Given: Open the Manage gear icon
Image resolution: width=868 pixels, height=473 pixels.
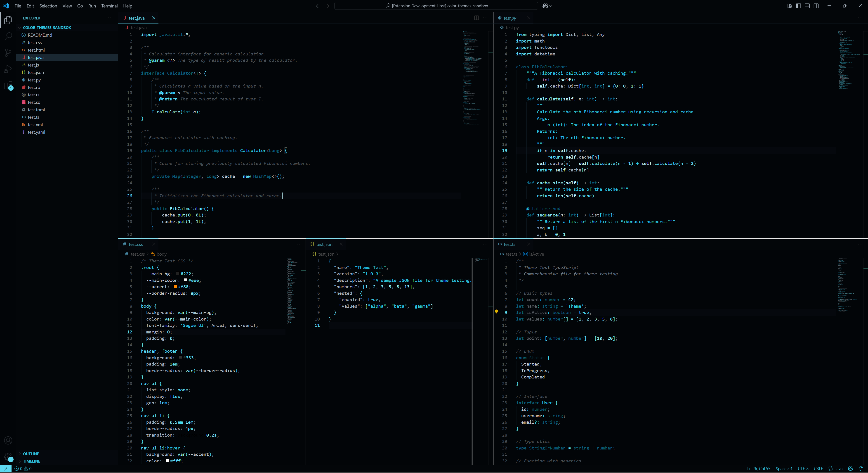Looking at the screenshot, I should 8,456.
